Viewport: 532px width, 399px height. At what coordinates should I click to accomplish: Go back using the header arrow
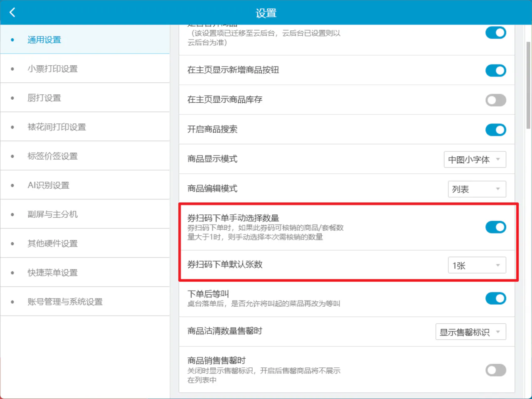tap(12, 12)
